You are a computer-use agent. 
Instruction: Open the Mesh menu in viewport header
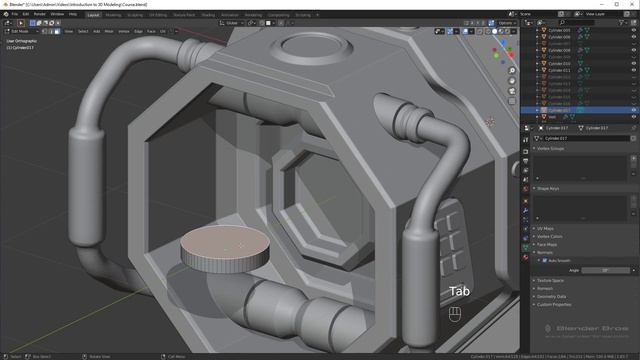[x=109, y=31]
